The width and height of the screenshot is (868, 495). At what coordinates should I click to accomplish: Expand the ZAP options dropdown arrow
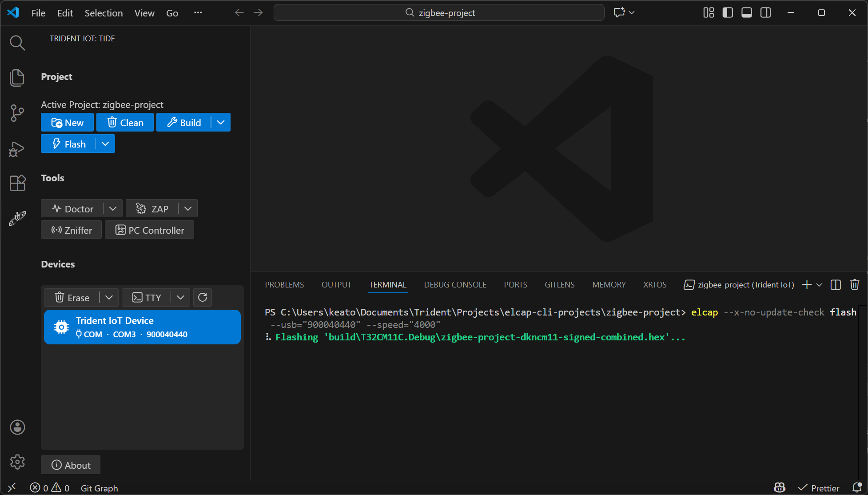pyautogui.click(x=188, y=208)
